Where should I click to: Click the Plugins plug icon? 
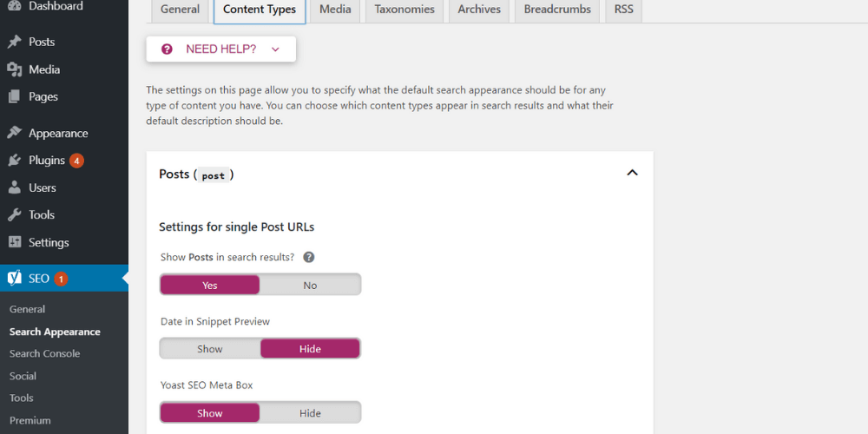coord(14,161)
